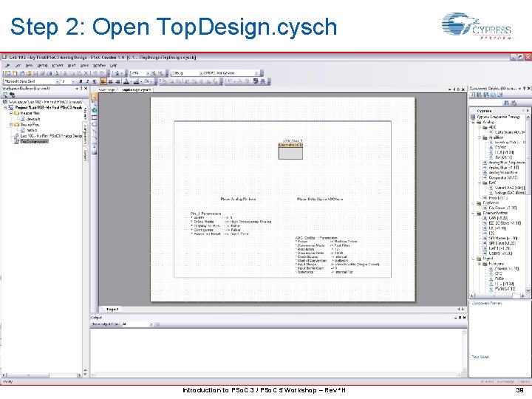Screen dimensions: 532x399
Task: Select the green sheet connector tool
Action: coord(95,110)
